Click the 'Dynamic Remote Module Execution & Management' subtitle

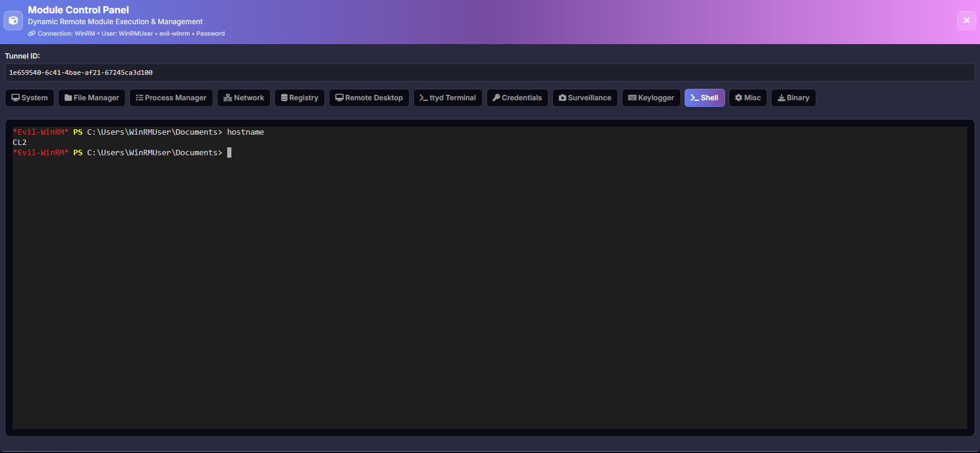coord(115,22)
